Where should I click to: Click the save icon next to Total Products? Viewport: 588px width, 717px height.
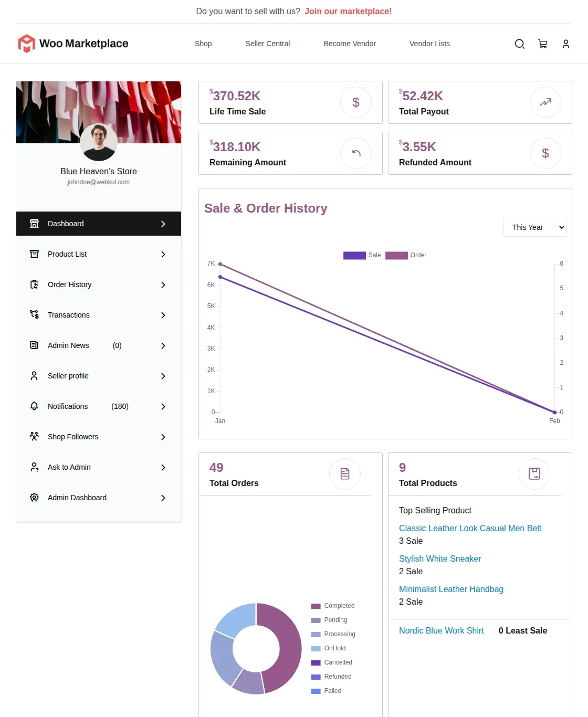(534, 473)
